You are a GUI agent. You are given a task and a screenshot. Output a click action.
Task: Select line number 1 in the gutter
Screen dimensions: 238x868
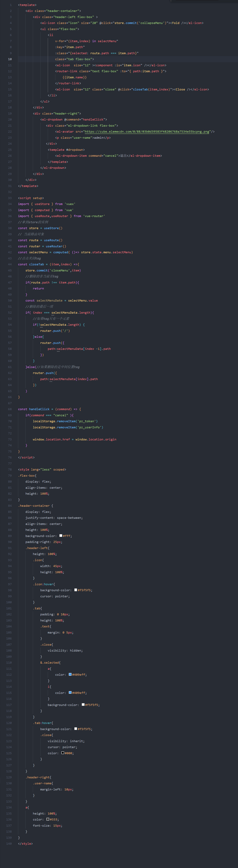10,5
